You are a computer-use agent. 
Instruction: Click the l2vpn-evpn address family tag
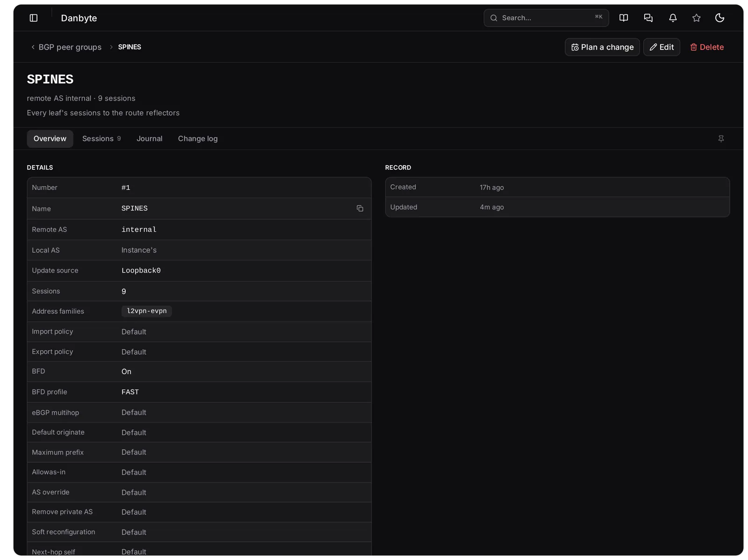(x=147, y=311)
